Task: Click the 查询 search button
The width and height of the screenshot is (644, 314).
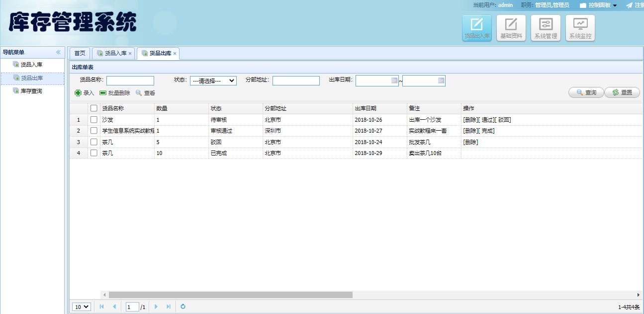Action: pyautogui.click(x=586, y=92)
